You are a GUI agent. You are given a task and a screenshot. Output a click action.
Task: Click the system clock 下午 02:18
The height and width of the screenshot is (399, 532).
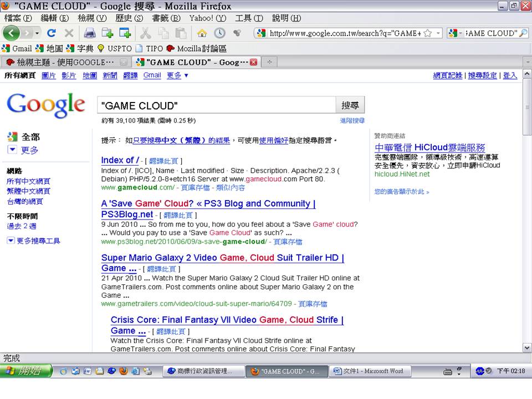pos(511,371)
